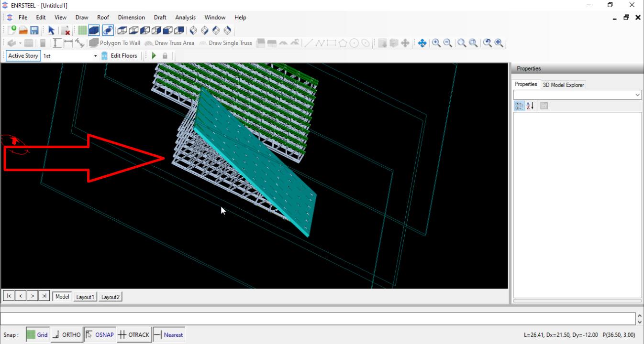The width and height of the screenshot is (644, 344).
Task: Click the Zoom In magnifier icon
Action: point(436,43)
